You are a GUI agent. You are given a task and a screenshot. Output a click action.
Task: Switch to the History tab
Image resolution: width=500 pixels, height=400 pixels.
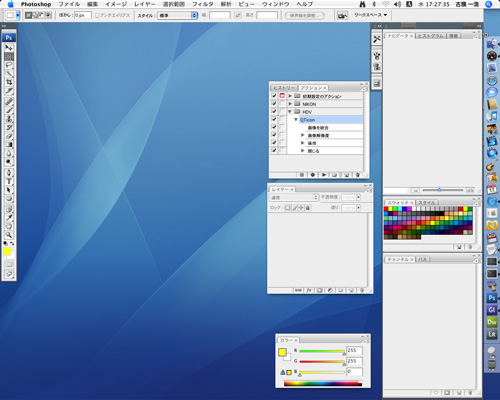(284, 88)
